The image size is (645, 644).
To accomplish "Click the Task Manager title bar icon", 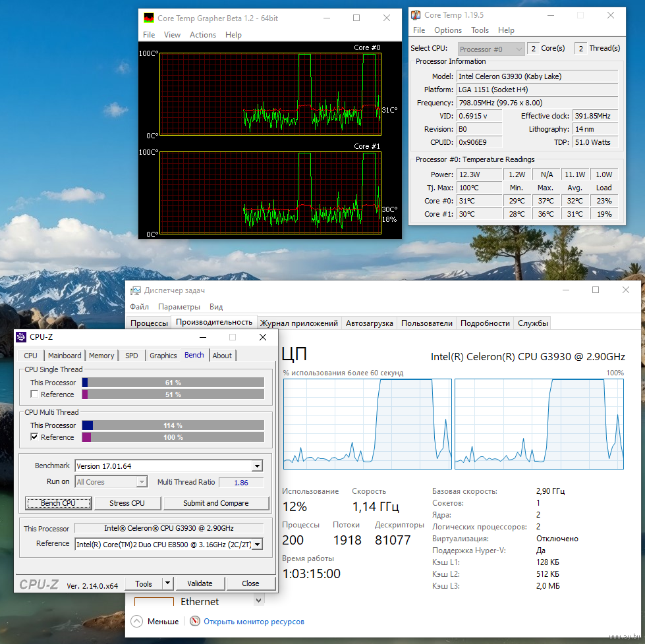I will pos(136,290).
